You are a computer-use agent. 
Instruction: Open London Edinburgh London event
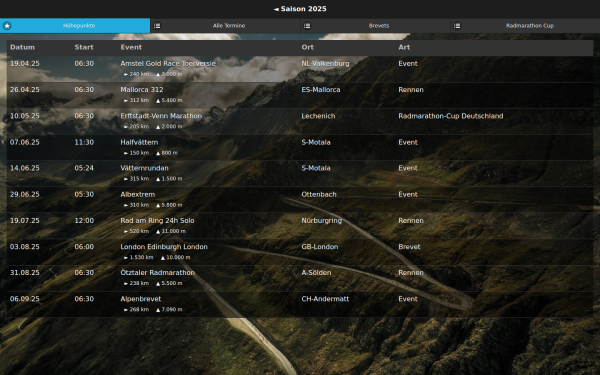[x=164, y=247]
